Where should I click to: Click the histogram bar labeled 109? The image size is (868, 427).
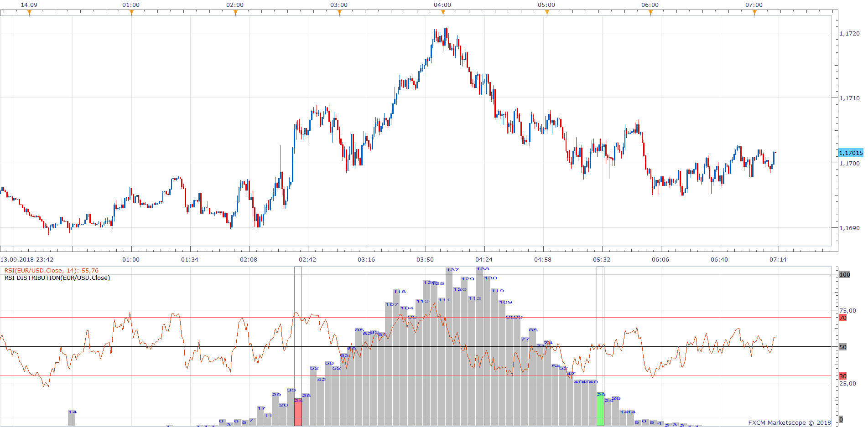(x=502, y=363)
